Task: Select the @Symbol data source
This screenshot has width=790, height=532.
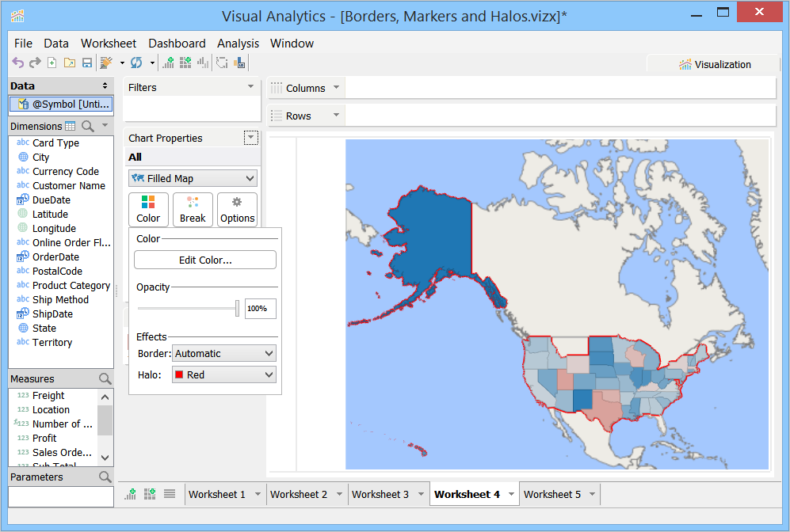Action: (x=61, y=104)
